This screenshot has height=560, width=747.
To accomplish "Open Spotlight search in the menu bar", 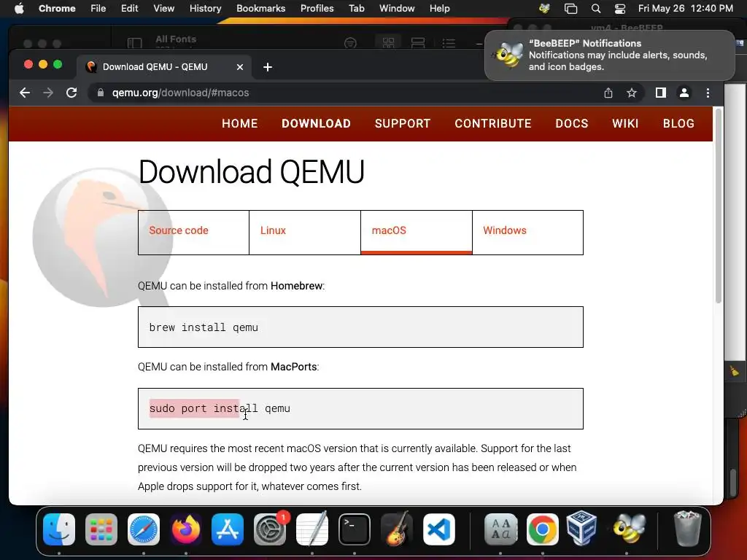I will coord(595,9).
